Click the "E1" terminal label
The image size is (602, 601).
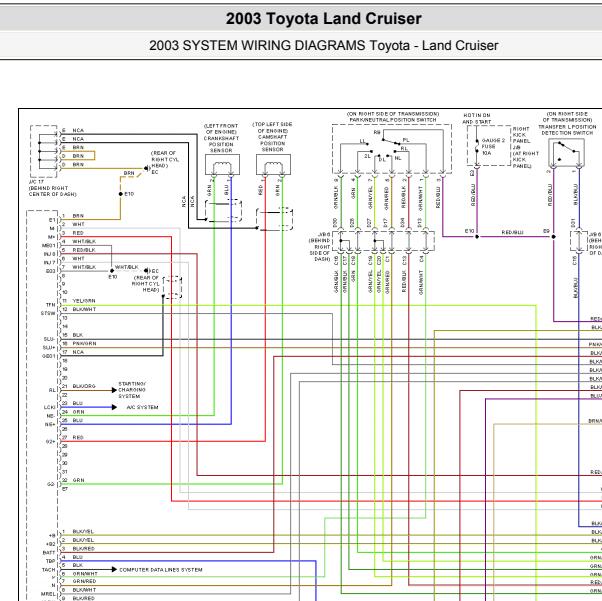[52, 220]
